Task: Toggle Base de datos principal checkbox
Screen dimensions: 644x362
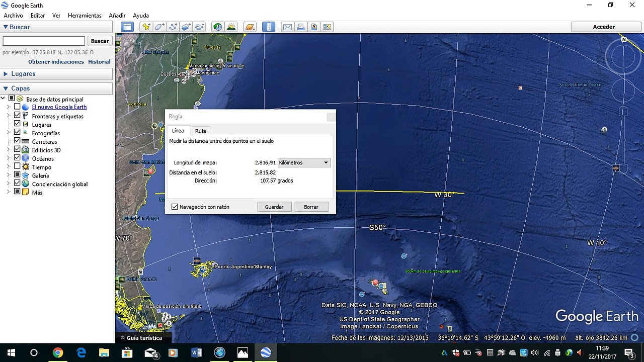Action: tap(12, 99)
